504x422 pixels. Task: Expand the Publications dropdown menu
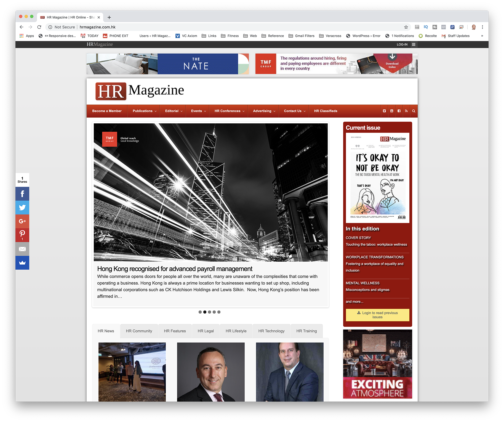click(x=144, y=111)
